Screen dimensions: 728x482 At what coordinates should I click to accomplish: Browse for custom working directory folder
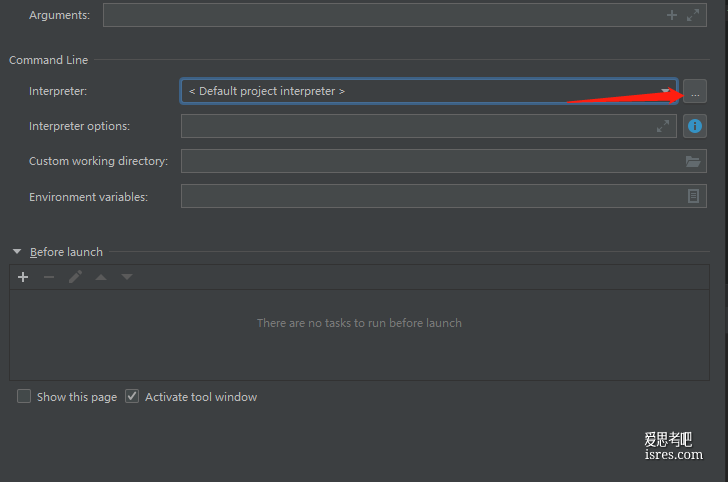693,161
